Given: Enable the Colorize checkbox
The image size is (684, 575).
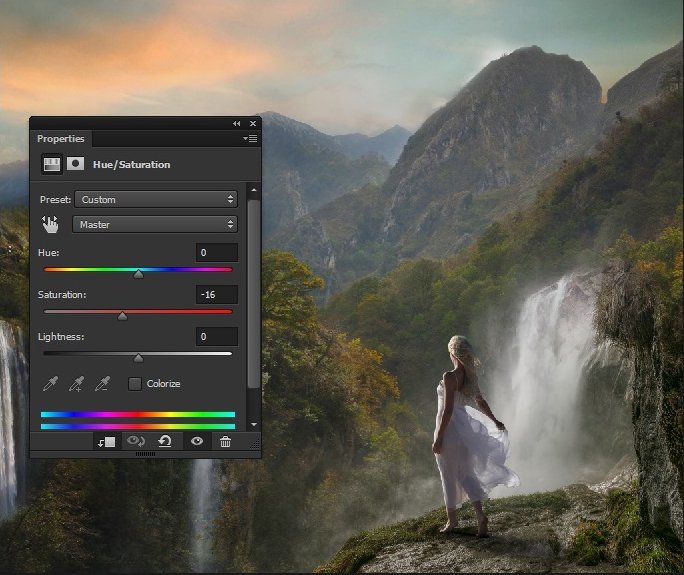Looking at the screenshot, I should point(135,384).
